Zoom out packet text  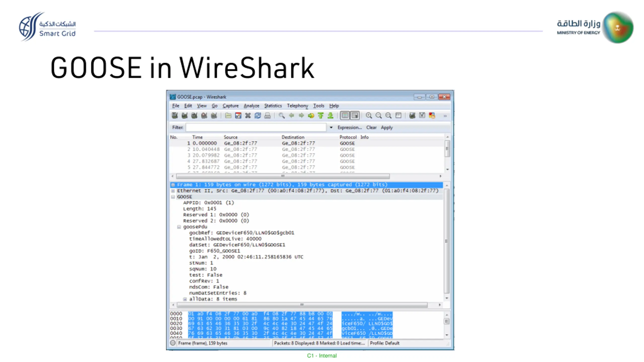pos(379,116)
